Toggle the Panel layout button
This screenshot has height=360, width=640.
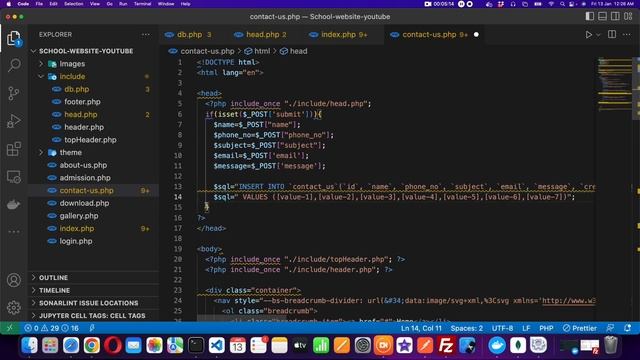click(x=602, y=16)
